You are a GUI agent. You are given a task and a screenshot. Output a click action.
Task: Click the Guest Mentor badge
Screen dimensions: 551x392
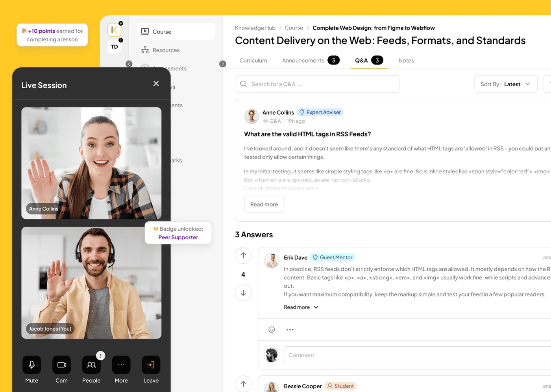pyautogui.click(x=333, y=257)
